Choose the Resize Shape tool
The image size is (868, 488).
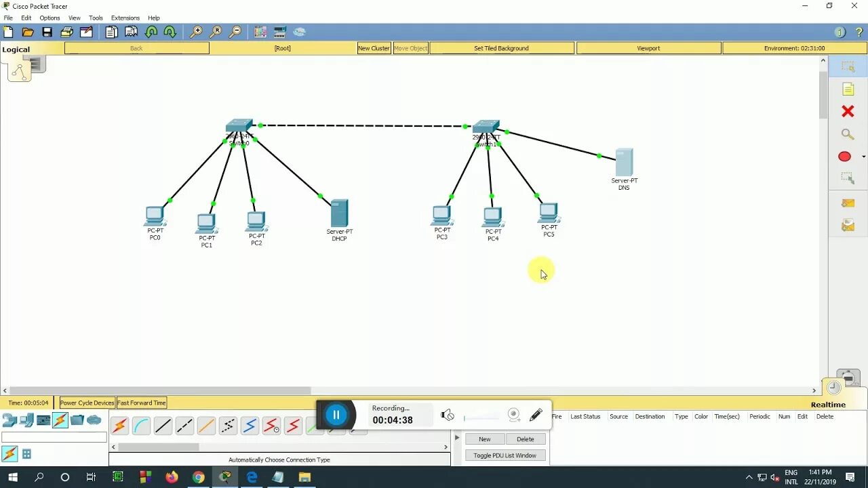848,178
